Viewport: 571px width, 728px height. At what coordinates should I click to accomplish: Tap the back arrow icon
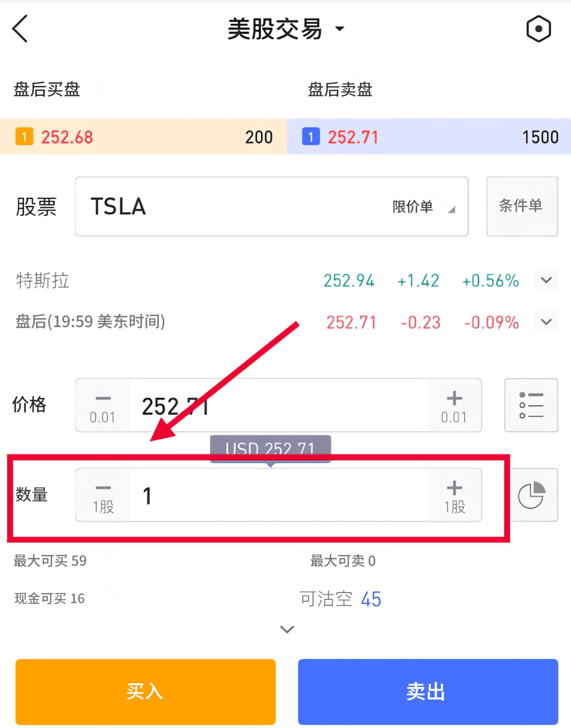point(20,28)
